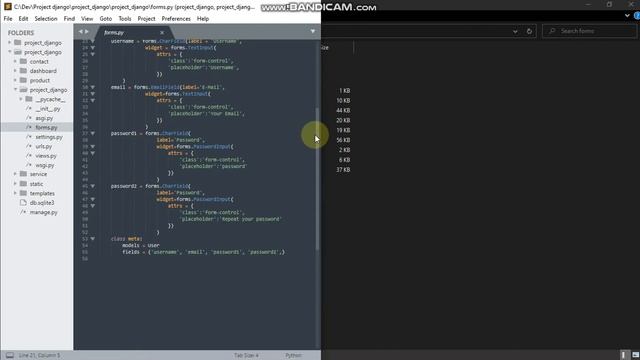Go to next tab using right arrow
Image resolution: width=640 pixels, height=360 pixels.
point(87,31)
